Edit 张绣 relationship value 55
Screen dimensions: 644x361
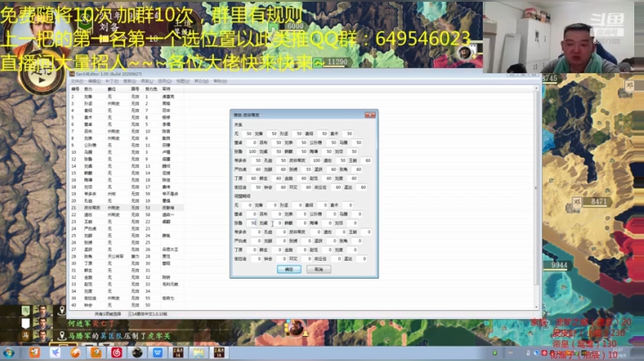[306, 170]
